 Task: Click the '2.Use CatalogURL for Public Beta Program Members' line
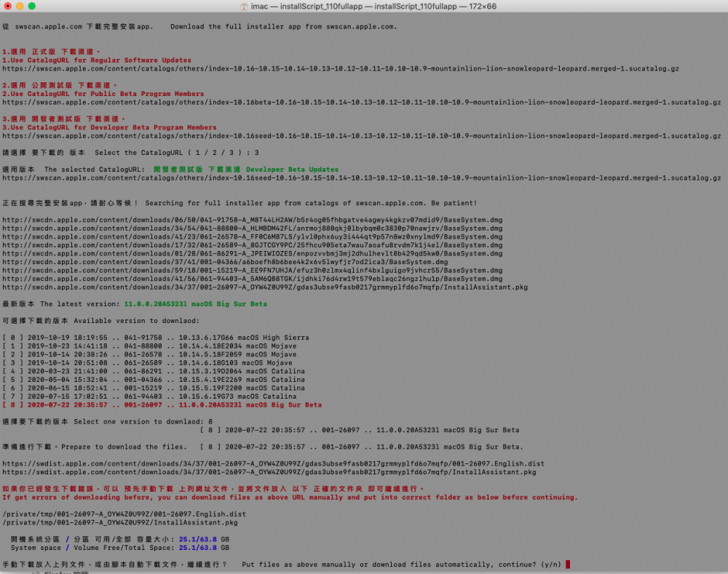(103, 94)
